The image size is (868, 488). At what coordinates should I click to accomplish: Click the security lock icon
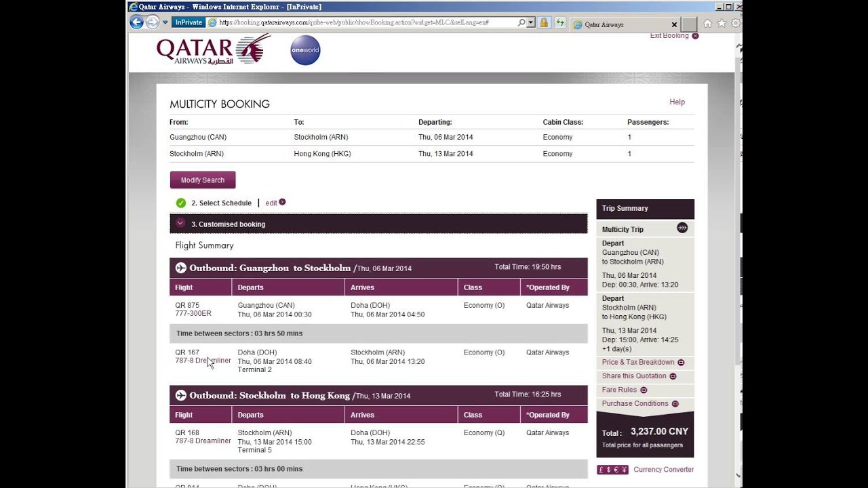543,22
